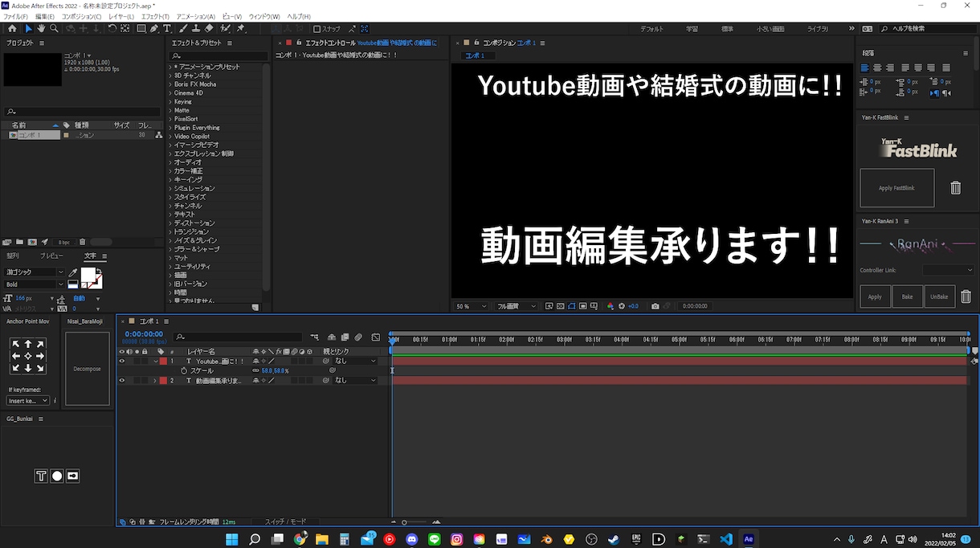Delete selected project item with trash icon
980x548 pixels.
pyautogui.click(x=83, y=242)
